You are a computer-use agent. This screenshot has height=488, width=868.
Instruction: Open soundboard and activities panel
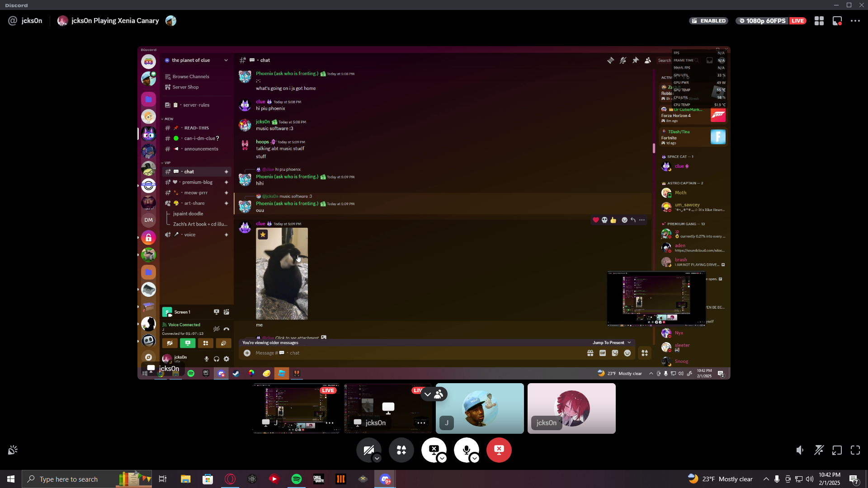coord(401,450)
